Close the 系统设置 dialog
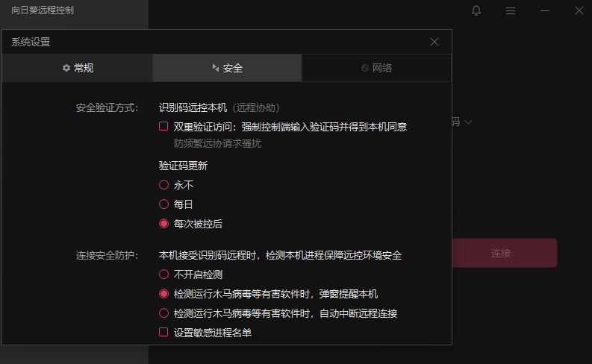The width and height of the screenshot is (592, 364). tap(434, 42)
